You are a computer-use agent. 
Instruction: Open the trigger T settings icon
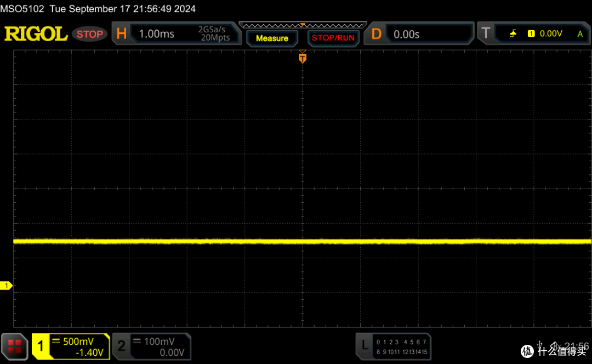tap(486, 33)
